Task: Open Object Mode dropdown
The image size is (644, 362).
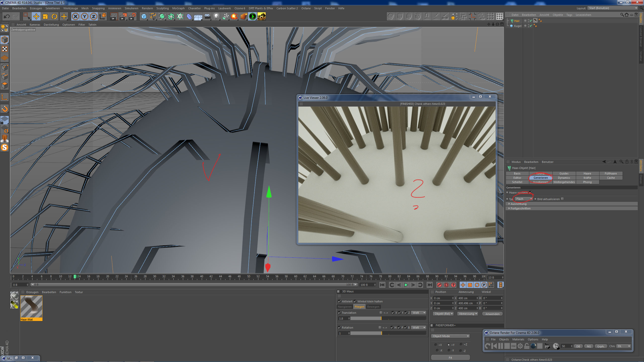Action: [450, 336]
